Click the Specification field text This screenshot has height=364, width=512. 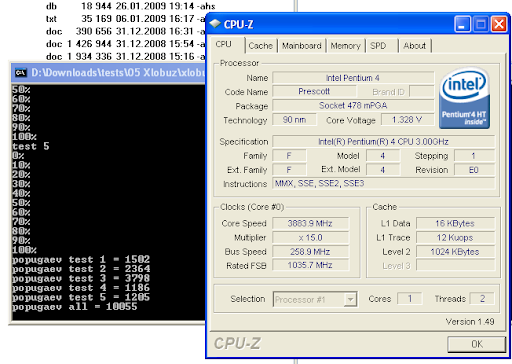click(x=383, y=142)
